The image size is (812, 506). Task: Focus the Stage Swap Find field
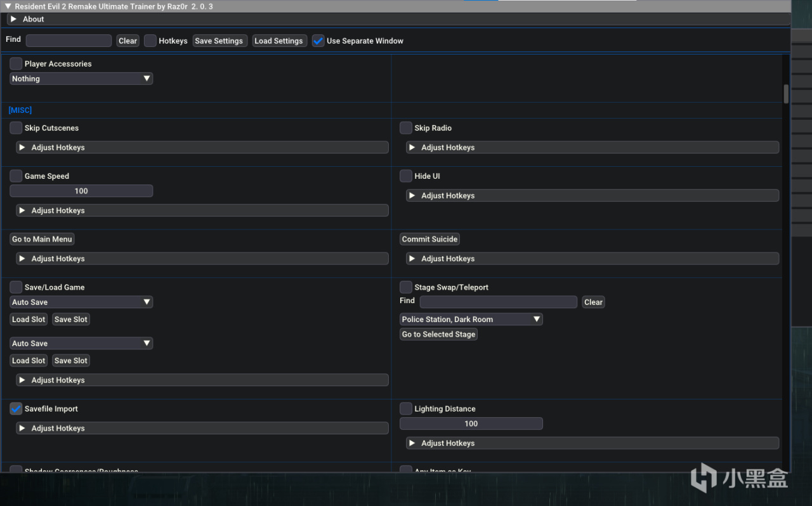click(499, 302)
